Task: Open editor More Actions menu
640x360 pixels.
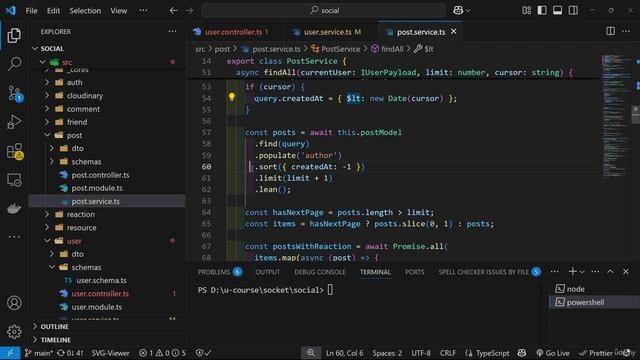Action: [x=626, y=31]
